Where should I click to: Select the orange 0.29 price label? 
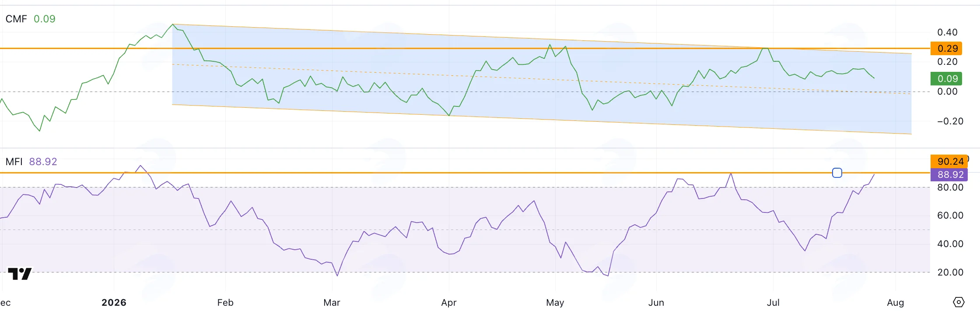[946, 49]
